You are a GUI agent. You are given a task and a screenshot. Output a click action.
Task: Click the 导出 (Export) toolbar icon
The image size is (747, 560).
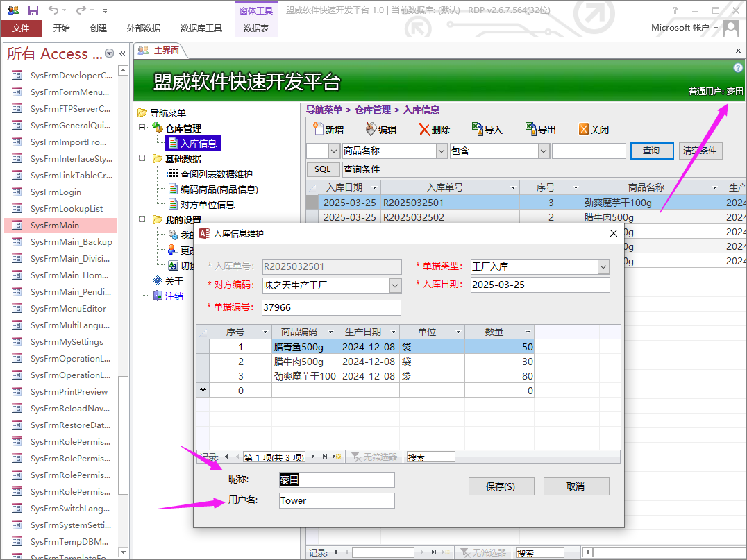[530, 129]
